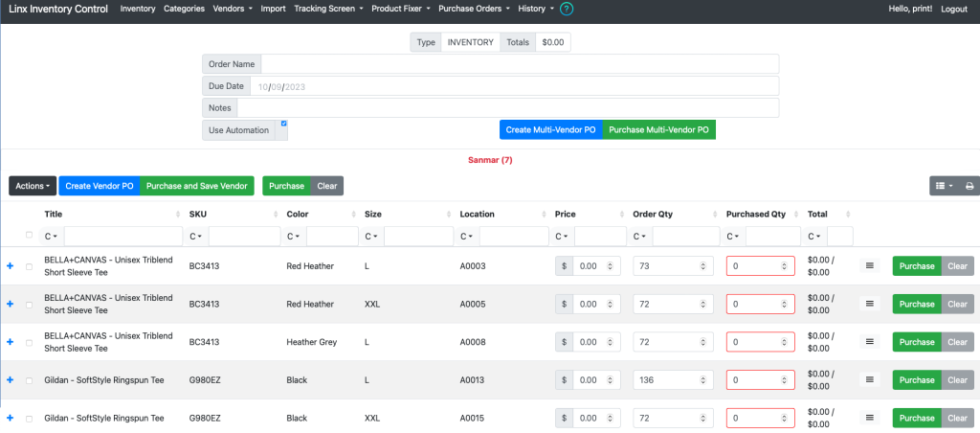Open Price filter condition dropdown
This screenshot has width=980, height=433.
coord(563,237)
